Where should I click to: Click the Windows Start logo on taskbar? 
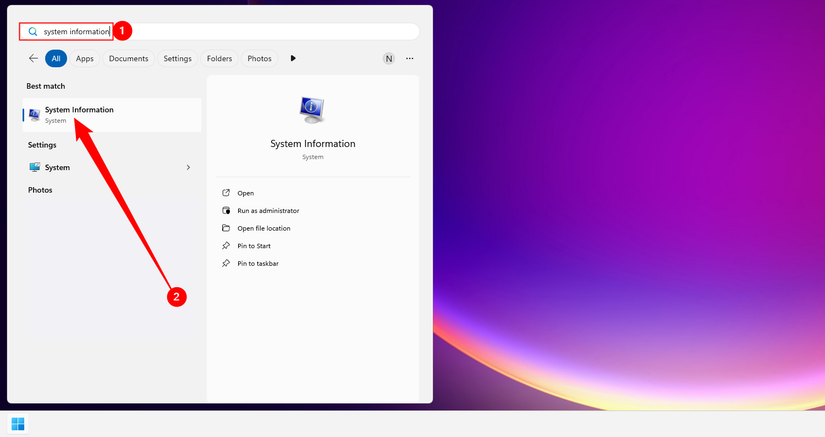click(x=18, y=424)
